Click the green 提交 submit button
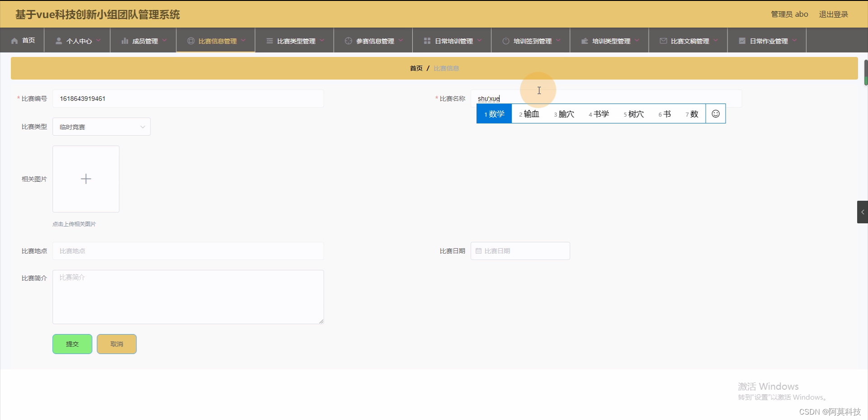Viewport: 868px width, 420px height. [x=72, y=344]
